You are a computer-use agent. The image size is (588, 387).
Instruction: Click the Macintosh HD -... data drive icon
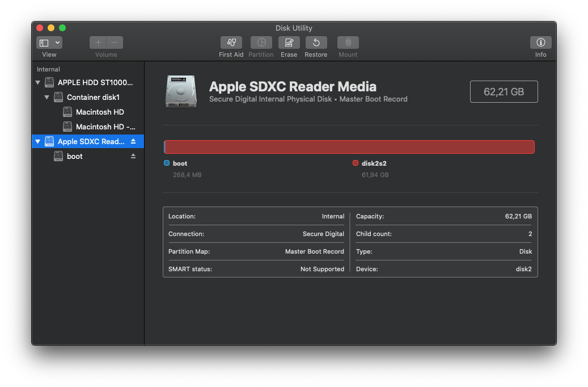(x=67, y=127)
